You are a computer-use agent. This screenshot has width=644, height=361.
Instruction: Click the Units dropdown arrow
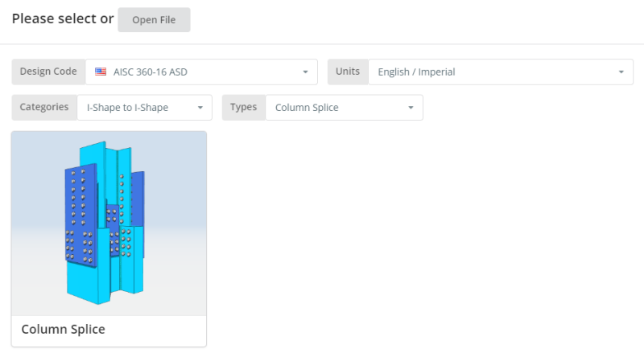point(621,72)
